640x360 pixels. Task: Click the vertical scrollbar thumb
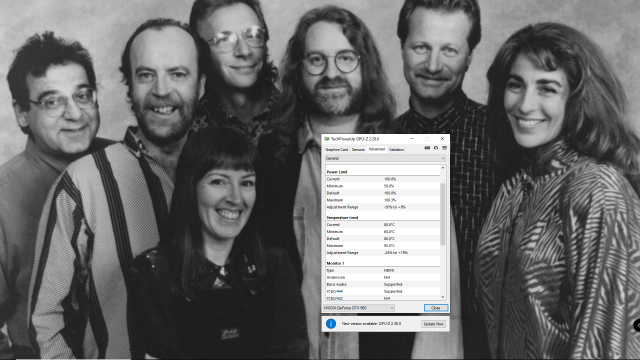(x=442, y=214)
